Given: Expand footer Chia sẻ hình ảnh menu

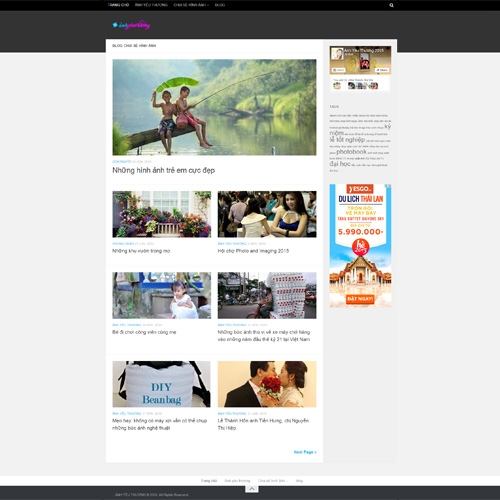Looking at the screenshot, I should click(272, 481).
